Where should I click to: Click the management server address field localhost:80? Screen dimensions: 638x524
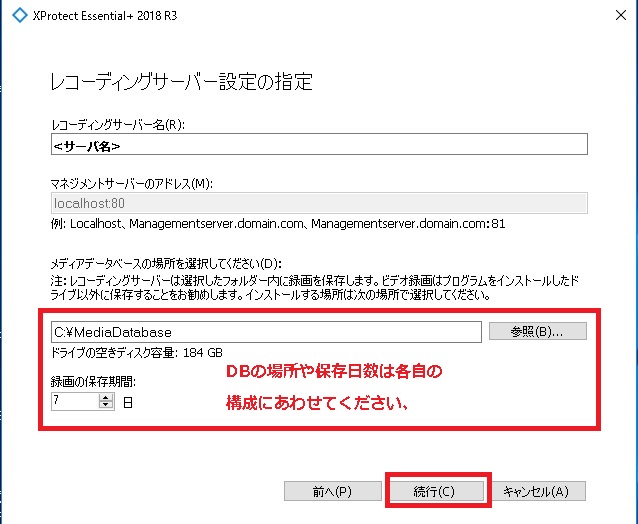pyautogui.click(x=319, y=203)
